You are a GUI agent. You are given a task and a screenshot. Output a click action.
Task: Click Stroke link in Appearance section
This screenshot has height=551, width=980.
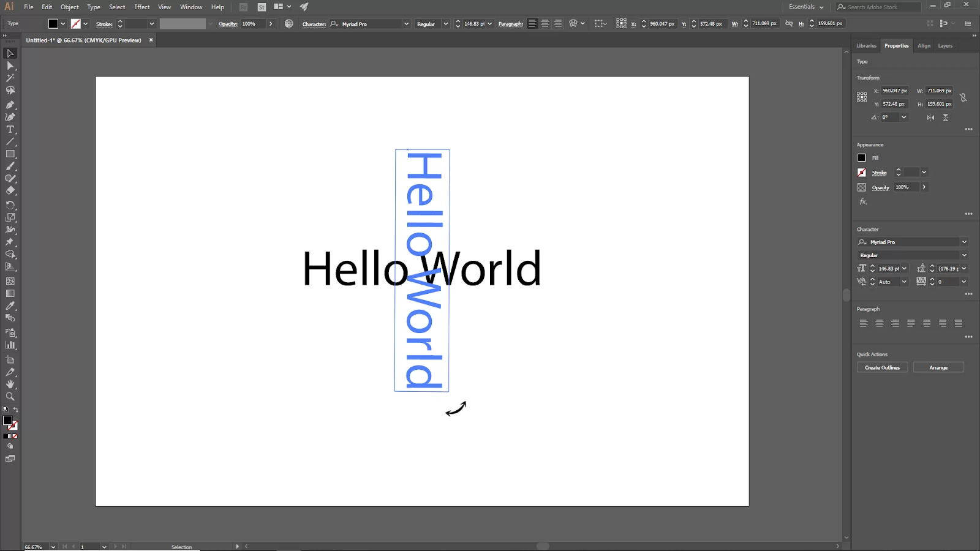click(879, 173)
